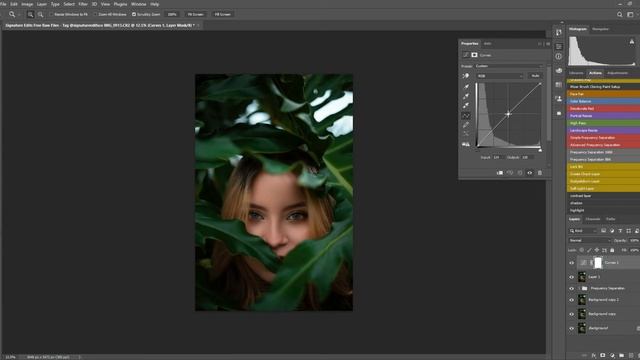The image size is (640, 360).
Task: Hide the Background copy 2 layer
Action: click(x=571, y=300)
